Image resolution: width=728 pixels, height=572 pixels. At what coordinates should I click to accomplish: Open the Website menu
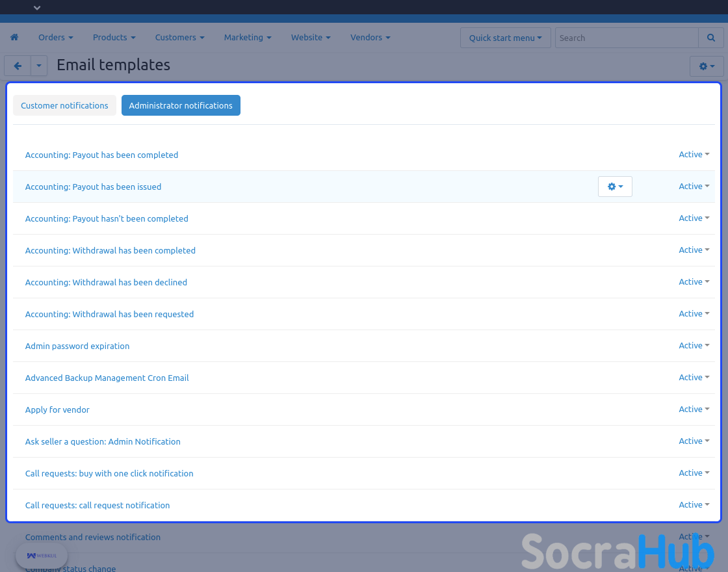pos(311,37)
